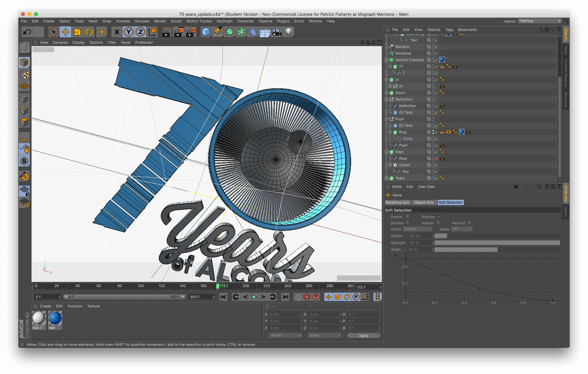Toggle the Preview checkbox
This screenshot has height=374, width=588.
(438, 217)
